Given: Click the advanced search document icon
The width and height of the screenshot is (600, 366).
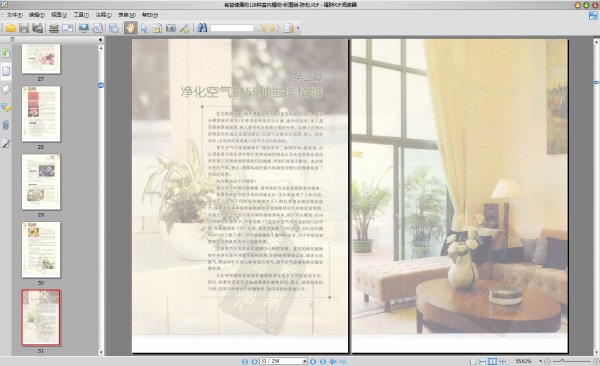Looking at the screenshot, I should (x=289, y=28).
